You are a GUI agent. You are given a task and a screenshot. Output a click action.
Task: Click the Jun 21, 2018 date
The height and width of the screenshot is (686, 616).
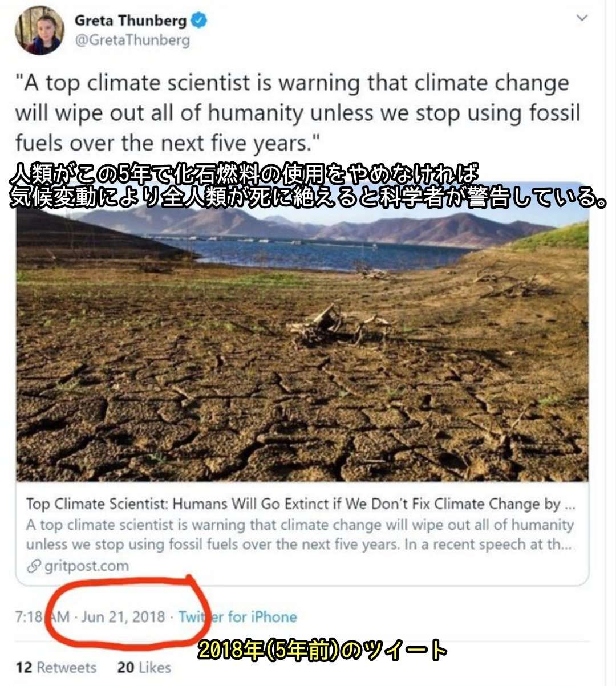pyautogui.click(x=123, y=617)
